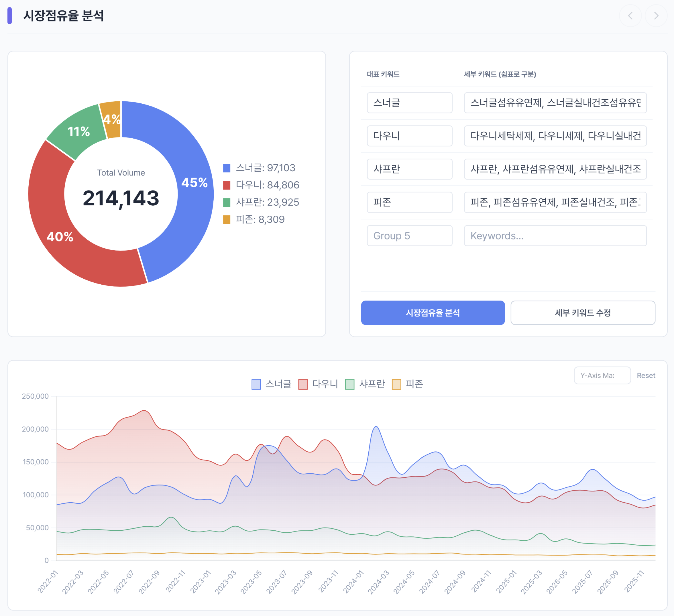
Task: Click the green 11% donut segment
Action: (78, 131)
